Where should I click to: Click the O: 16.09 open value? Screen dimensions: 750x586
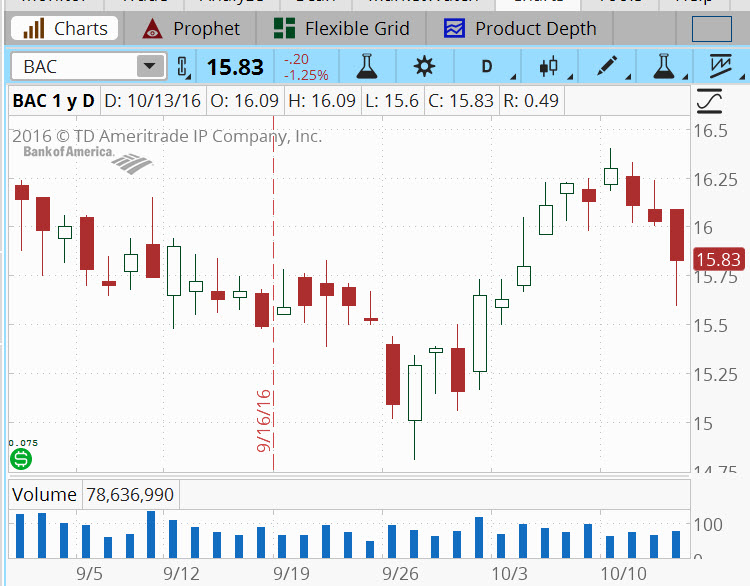coord(244,101)
